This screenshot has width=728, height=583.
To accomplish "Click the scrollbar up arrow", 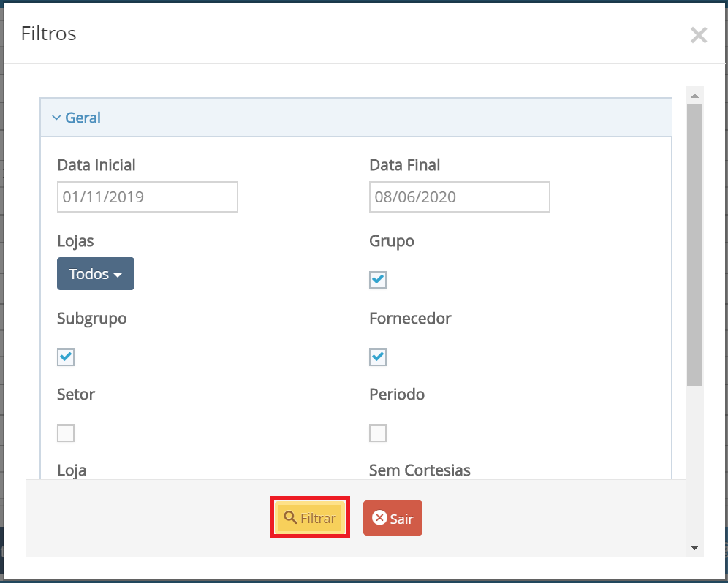I will [694, 96].
